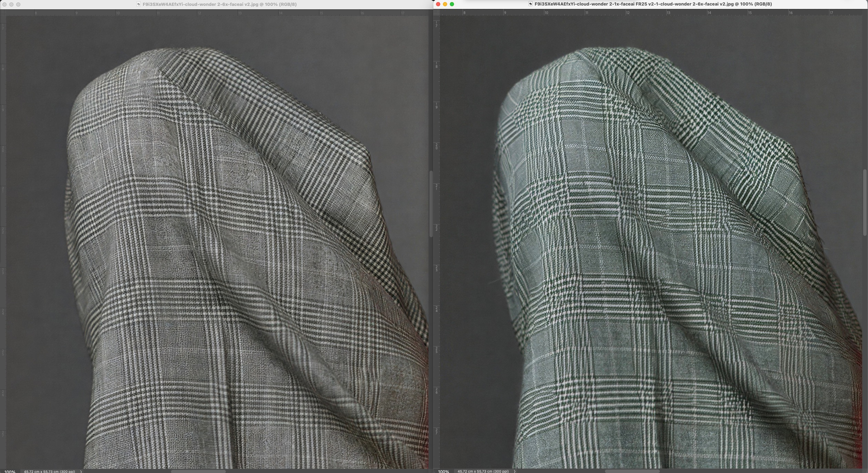Open document size info popup in left status bar
Image resolution: width=868 pixels, height=473 pixels.
pos(49,471)
